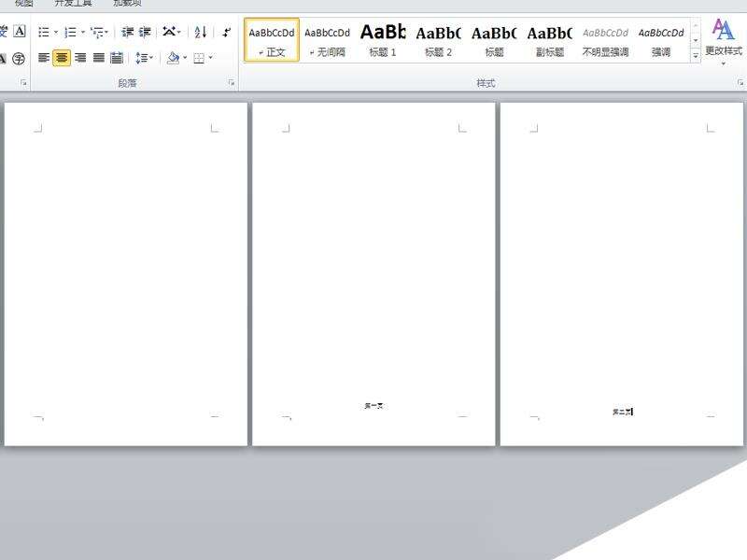Image resolution: width=747 pixels, height=560 pixels.
Task: Apply bulleted list formatting
Action: tap(43, 32)
